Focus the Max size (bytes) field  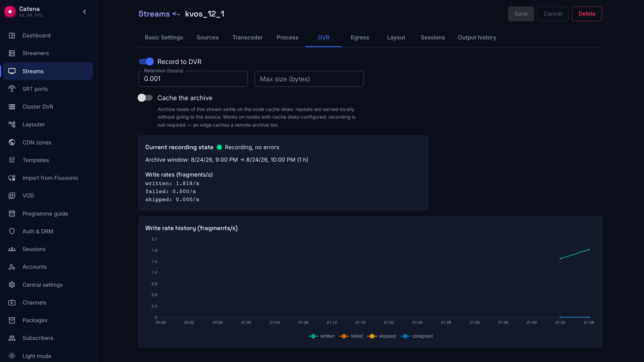click(x=309, y=79)
